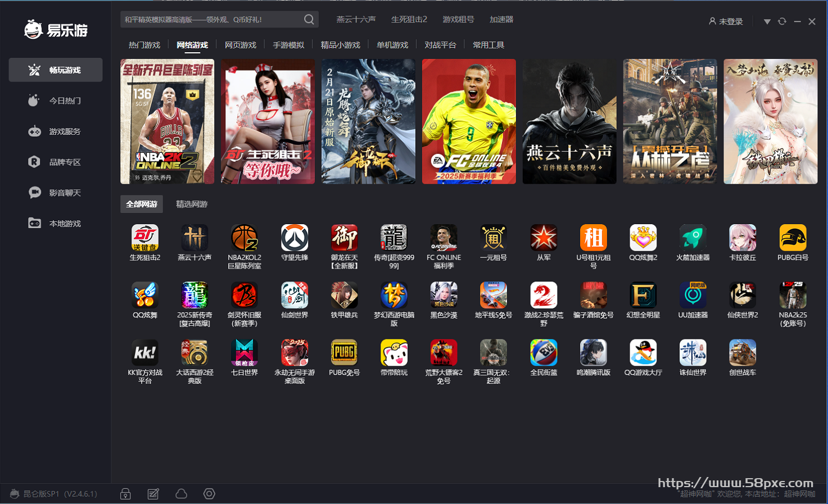
Task: Open FC Online Ronaldo banner
Action: 469,121
